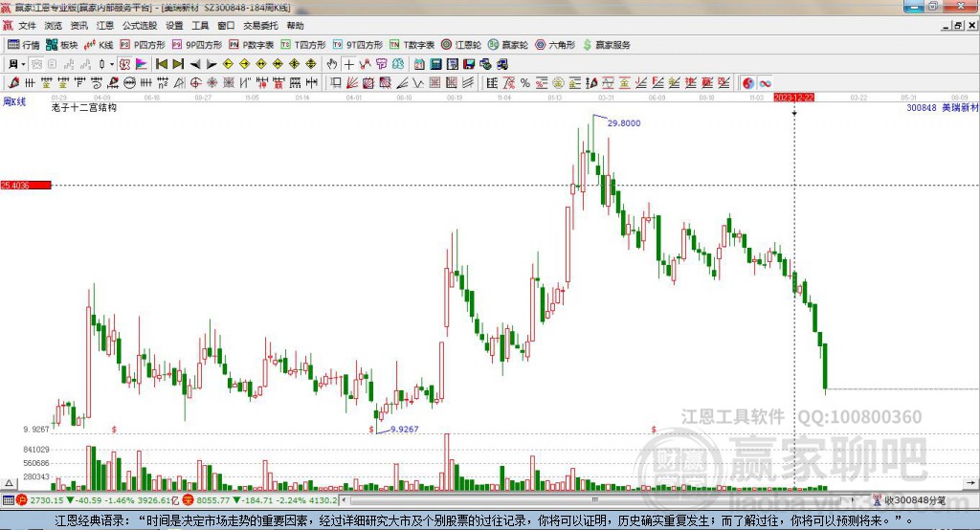This screenshot has height=530, width=980.
Task: Click the 25.4036 red price label
Action: point(26,185)
